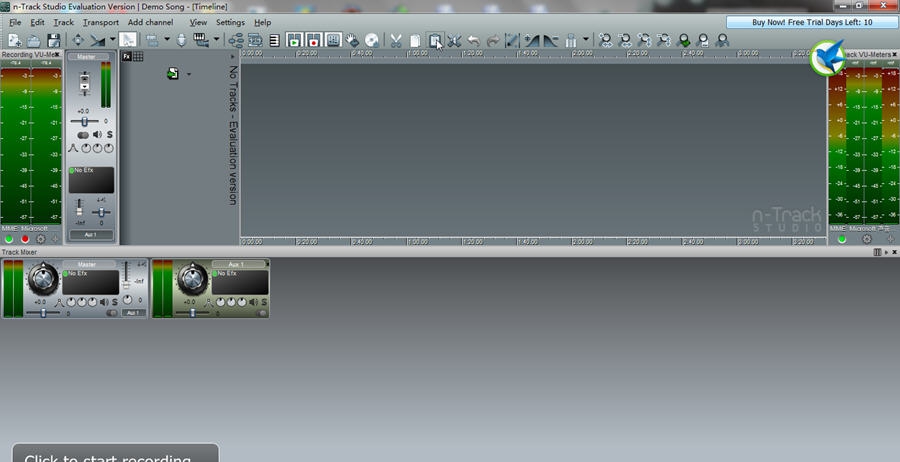Click the red record button under recording meter
The image size is (900, 462).
tap(25, 239)
